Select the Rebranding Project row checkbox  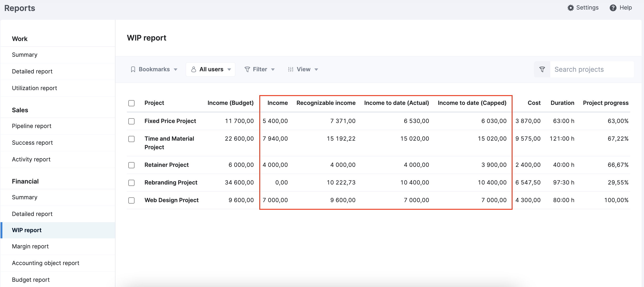131,183
